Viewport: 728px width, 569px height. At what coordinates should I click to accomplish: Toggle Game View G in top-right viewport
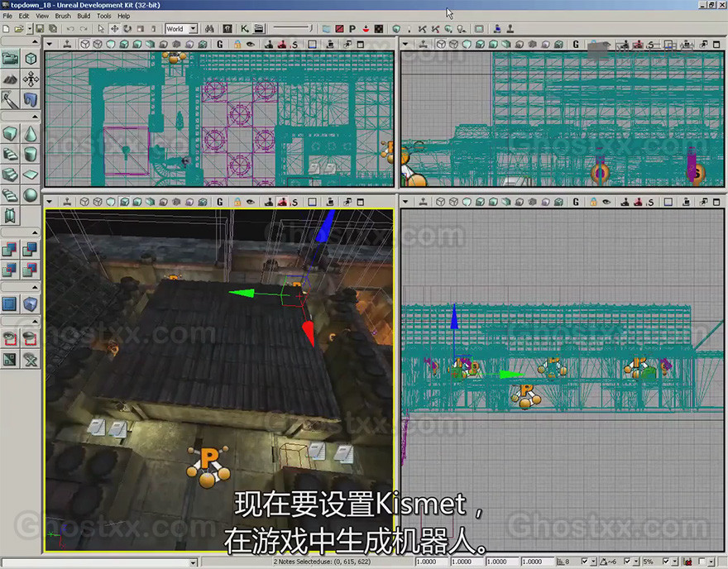click(576, 44)
